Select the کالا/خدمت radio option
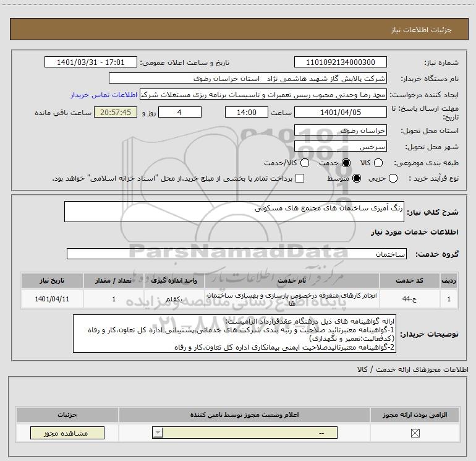The height and width of the screenshot is (461, 476). coord(305,163)
